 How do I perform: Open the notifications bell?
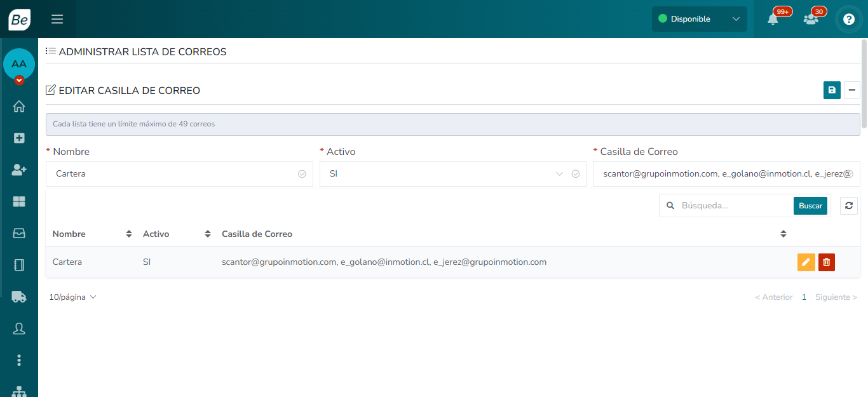(773, 19)
